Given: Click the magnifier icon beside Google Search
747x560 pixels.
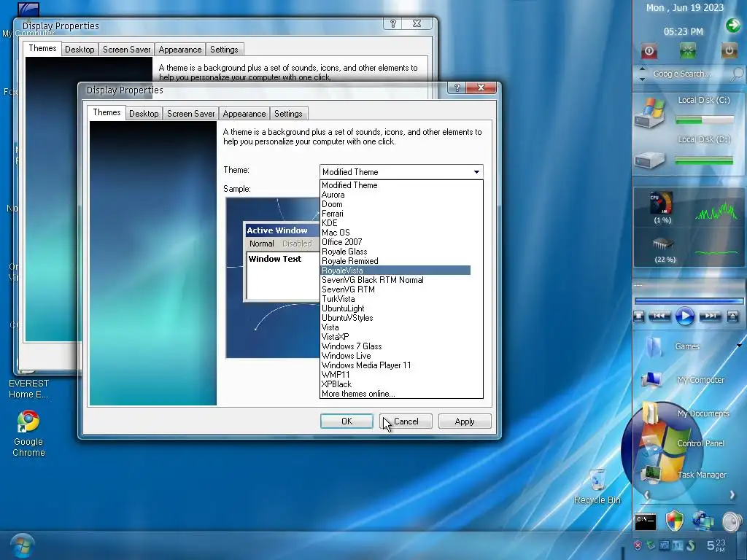Looking at the screenshot, I should coord(737,74).
